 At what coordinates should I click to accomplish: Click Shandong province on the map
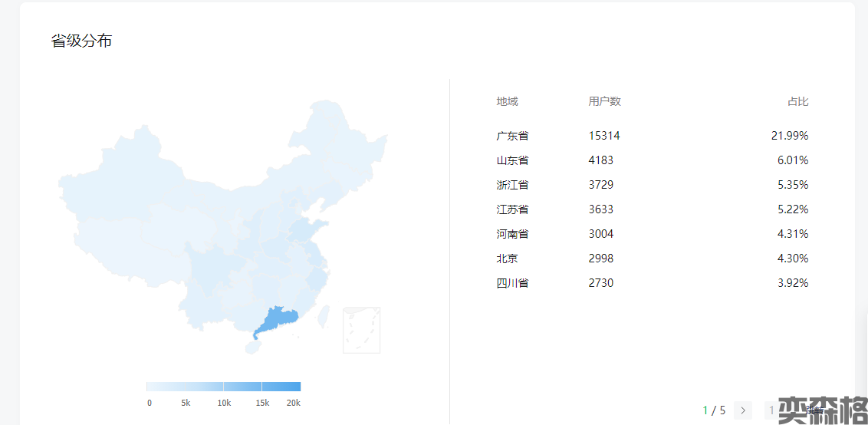[307, 228]
